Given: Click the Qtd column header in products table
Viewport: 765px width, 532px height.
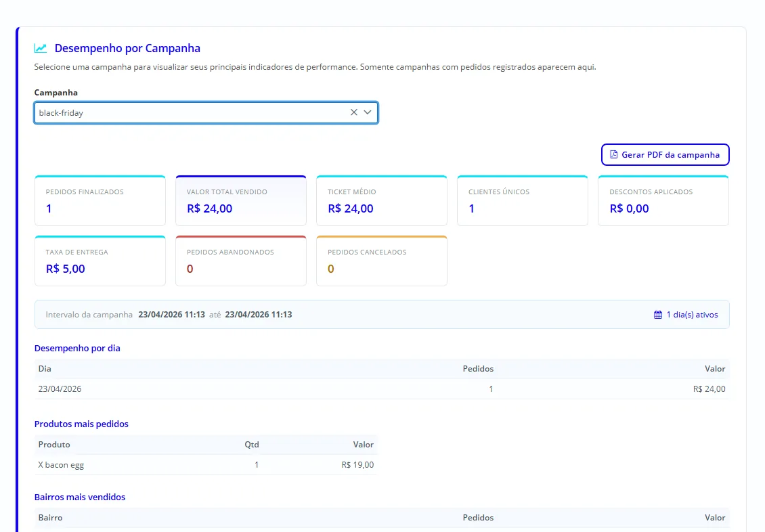Looking at the screenshot, I should [252, 445].
